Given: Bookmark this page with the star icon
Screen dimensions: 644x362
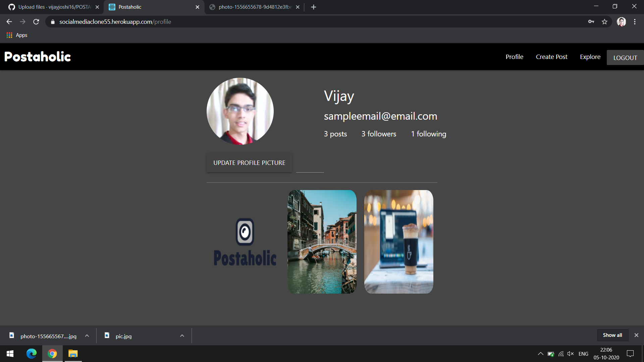Looking at the screenshot, I should coord(604,22).
